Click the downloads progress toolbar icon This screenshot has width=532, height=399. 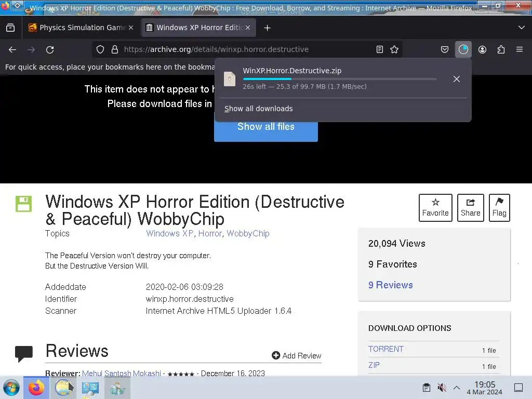463,49
